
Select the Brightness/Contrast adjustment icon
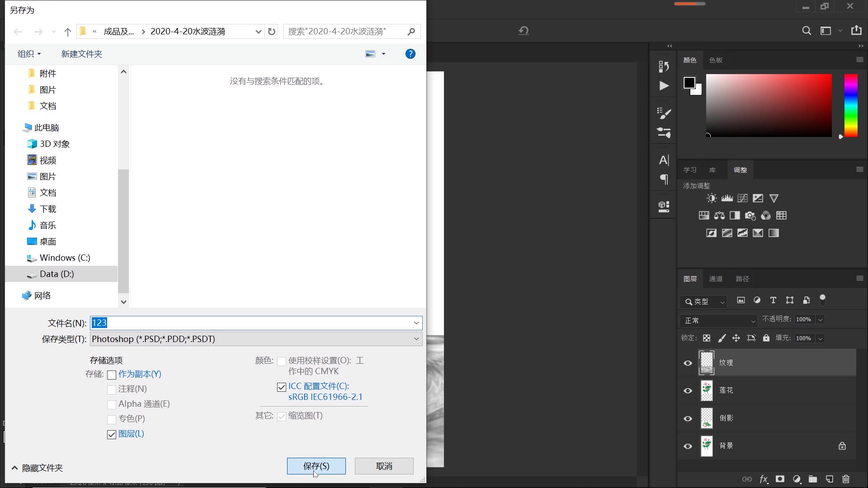711,198
